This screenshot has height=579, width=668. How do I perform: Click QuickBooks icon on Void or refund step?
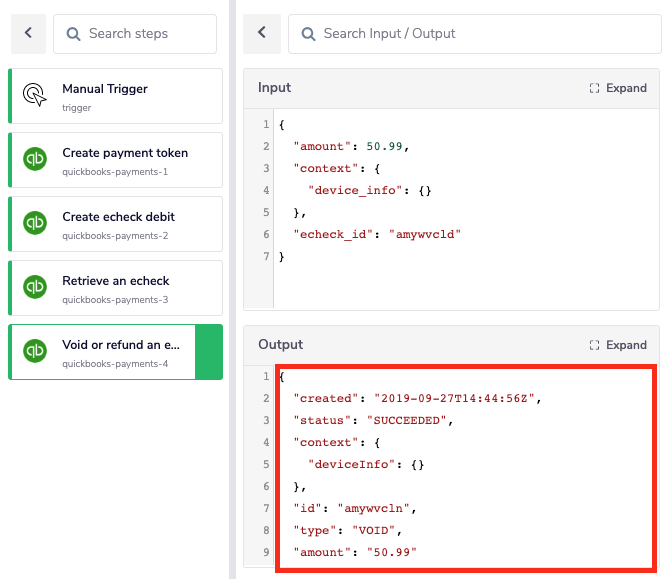[35, 352]
